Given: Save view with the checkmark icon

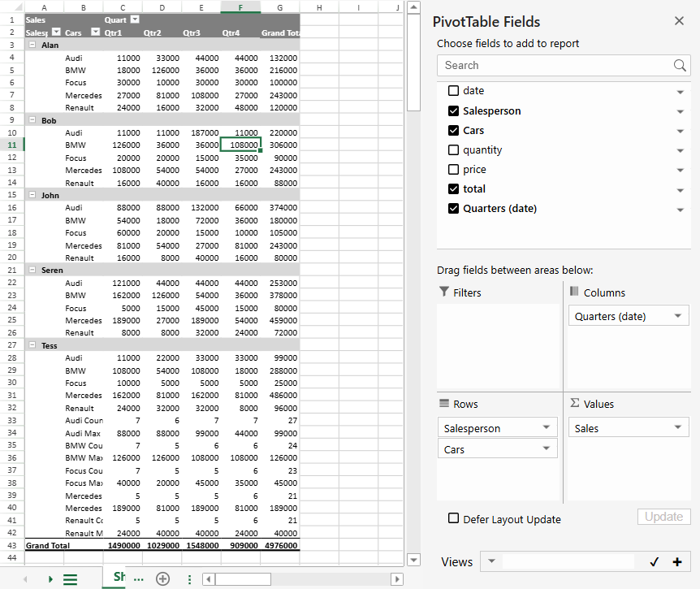Looking at the screenshot, I should coord(654,561).
